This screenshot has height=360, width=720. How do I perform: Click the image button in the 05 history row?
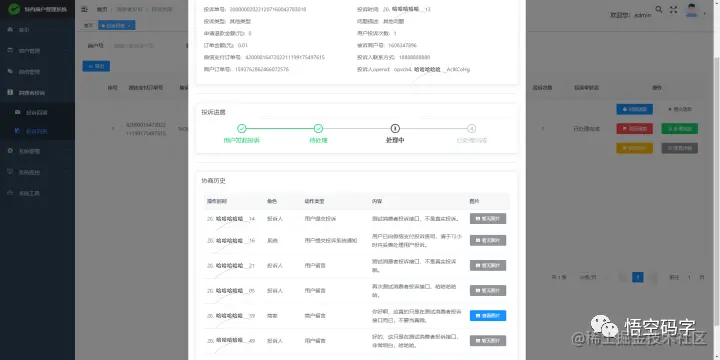(x=488, y=291)
